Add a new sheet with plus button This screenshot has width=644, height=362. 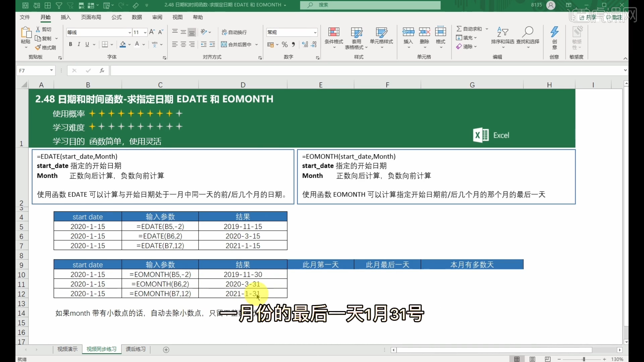click(x=166, y=350)
